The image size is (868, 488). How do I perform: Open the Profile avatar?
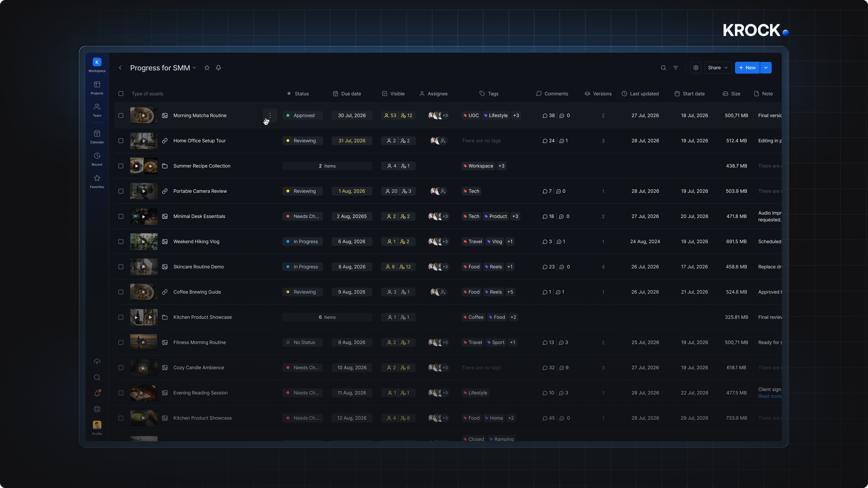(97, 425)
